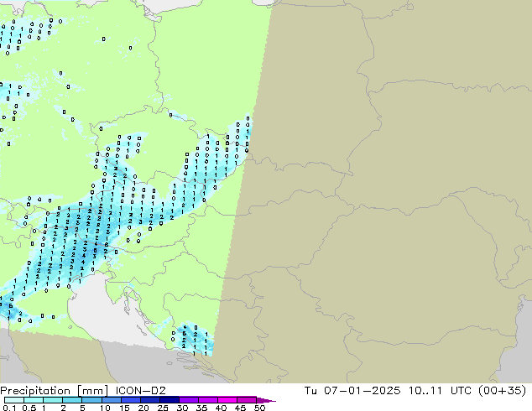
Task: Click the legend scale label '50'
Action: 259,408
